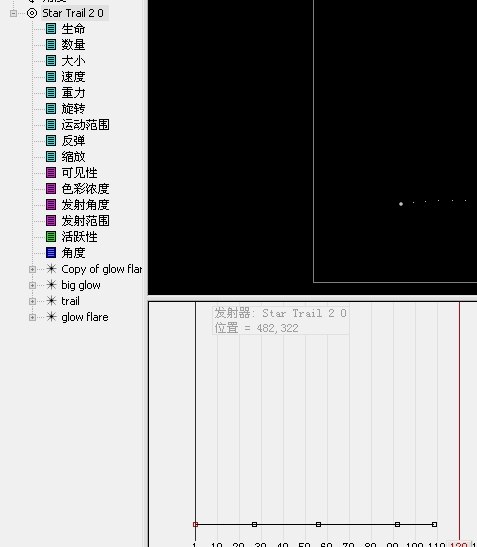
Task: Select the 旋转 property label
Action: pyautogui.click(x=73, y=109)
